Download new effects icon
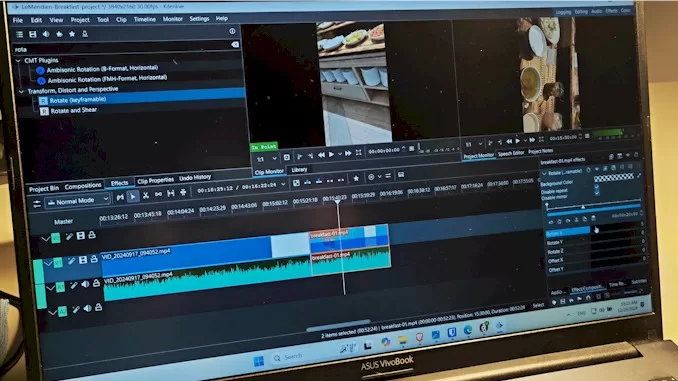This screenshot has height=381, width=678. tap(85, 33)
